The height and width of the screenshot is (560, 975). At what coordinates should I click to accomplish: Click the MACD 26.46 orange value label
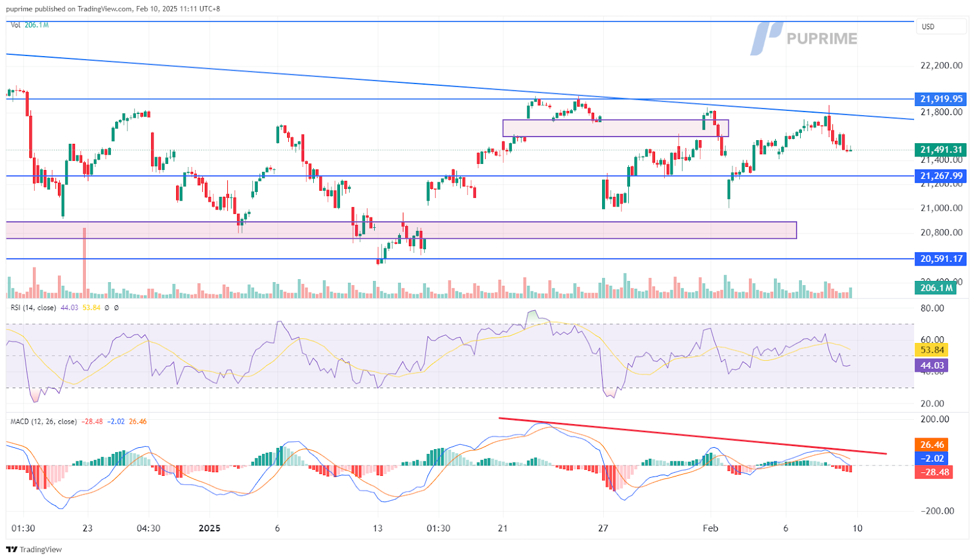pyautogui.click(x=932, y=445)
